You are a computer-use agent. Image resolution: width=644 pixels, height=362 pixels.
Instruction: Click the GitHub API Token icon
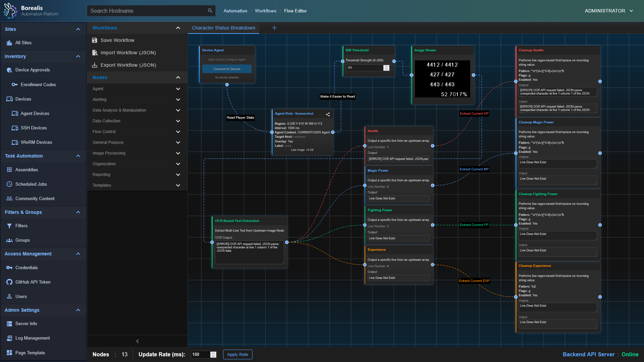pyautogui.click(x=9, y=282)
